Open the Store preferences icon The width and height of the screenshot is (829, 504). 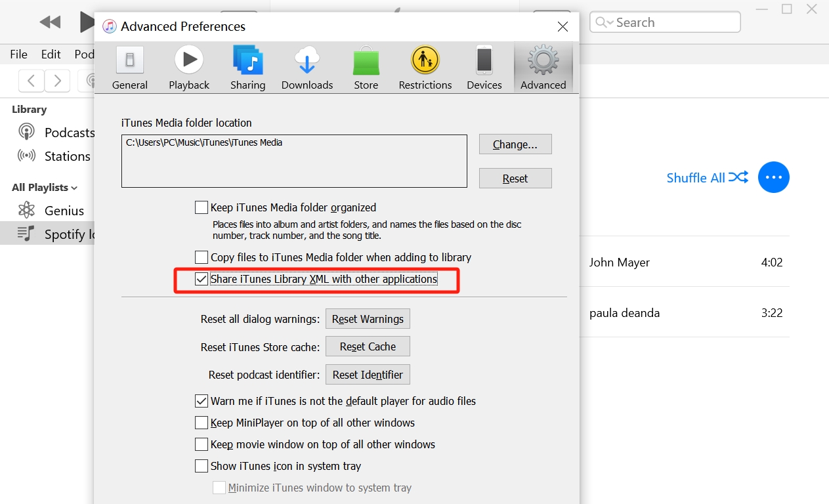click(x=366, y=68)
